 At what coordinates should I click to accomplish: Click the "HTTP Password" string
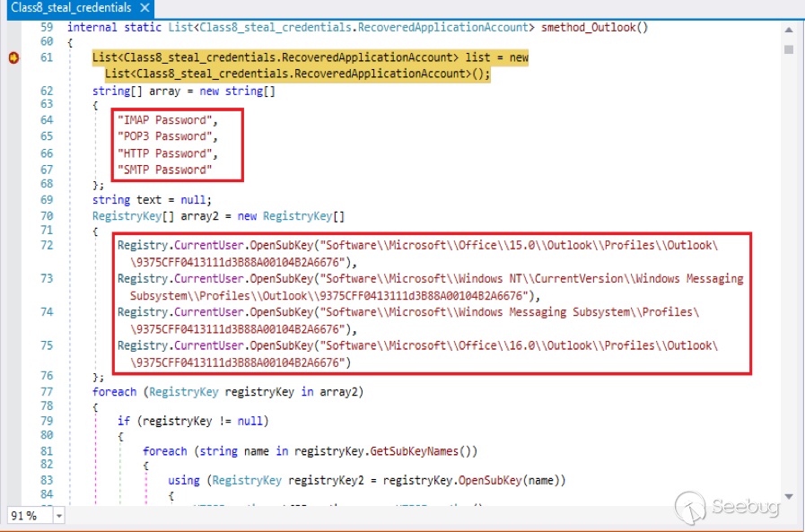pos(165,153)
